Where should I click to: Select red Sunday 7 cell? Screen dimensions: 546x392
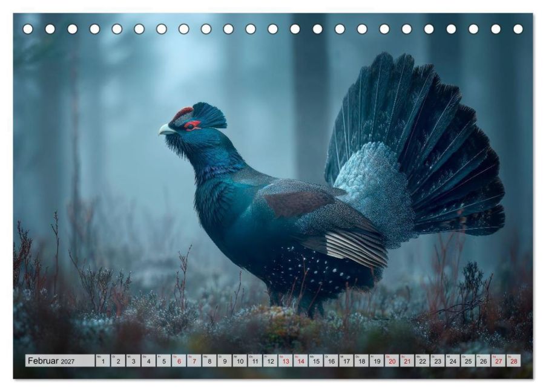(x=194, y=361)
